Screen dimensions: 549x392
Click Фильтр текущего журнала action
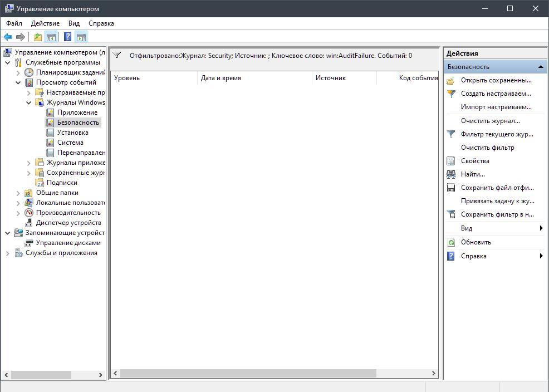pos(497,134)
